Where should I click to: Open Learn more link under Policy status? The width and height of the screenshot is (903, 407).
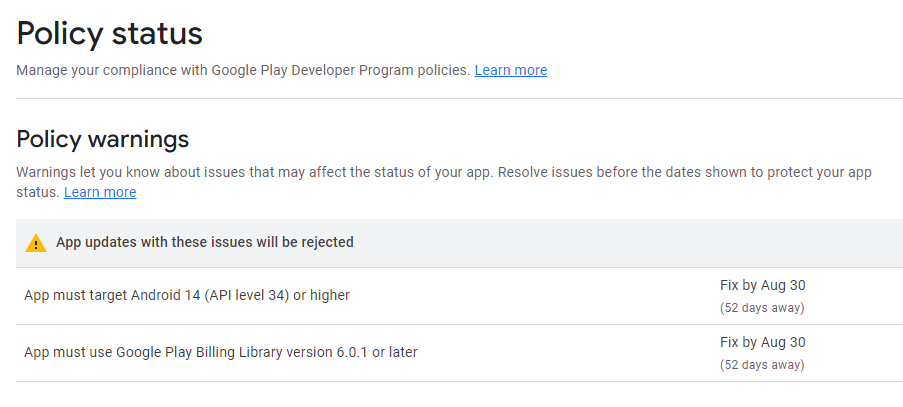[x=510, y=70]
